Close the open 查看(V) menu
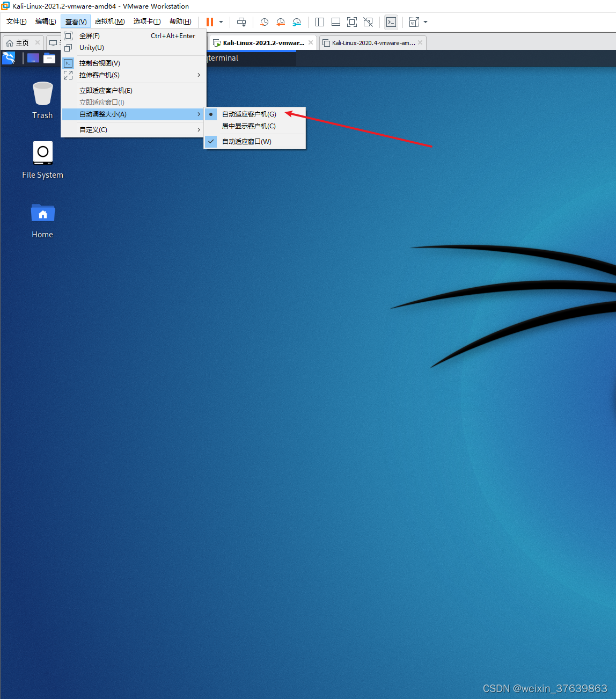 76,21
